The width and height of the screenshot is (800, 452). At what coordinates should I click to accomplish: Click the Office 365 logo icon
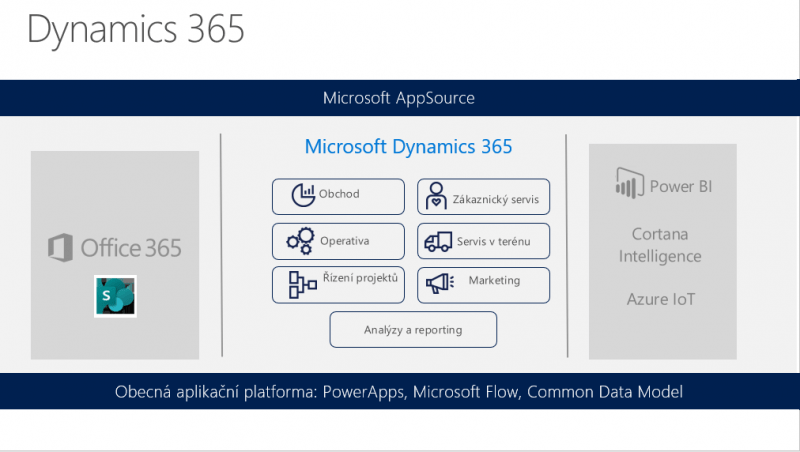click(x=60, y=248)
